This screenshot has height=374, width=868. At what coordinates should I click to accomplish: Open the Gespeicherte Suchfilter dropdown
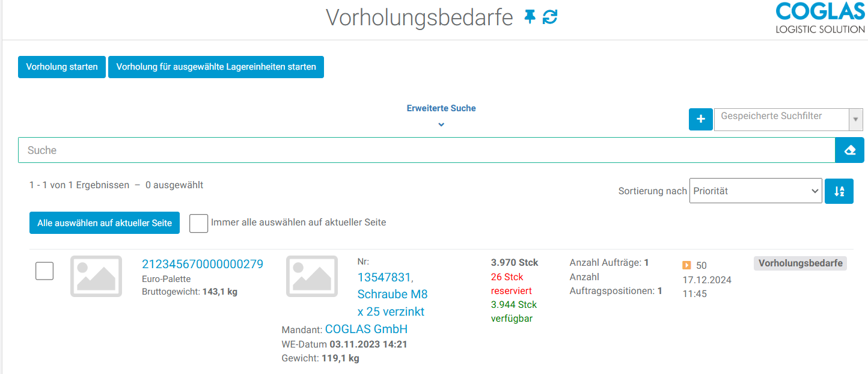tap(787, 120)
